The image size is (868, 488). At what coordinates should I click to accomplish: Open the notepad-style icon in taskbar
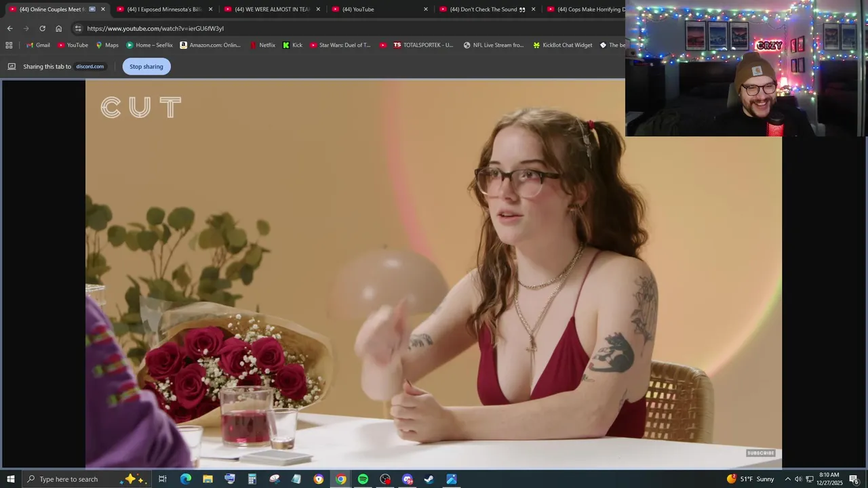[x=296, y=479]
